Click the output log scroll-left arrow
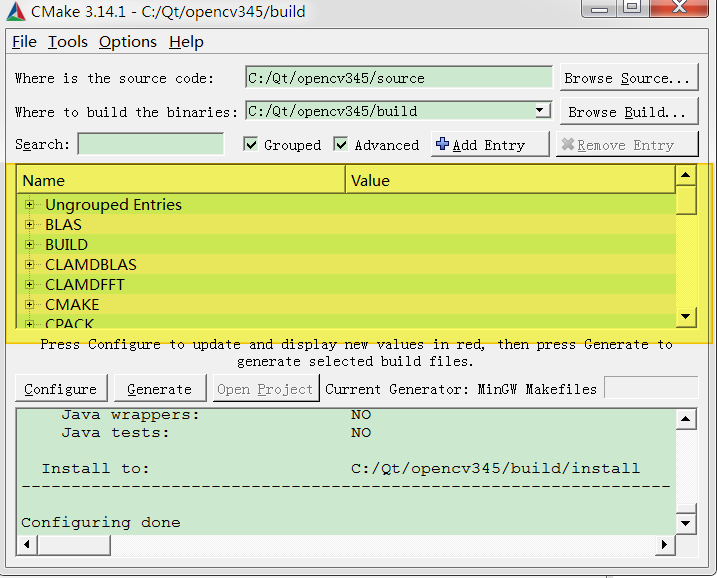717x578 pixels. (27, 545)
